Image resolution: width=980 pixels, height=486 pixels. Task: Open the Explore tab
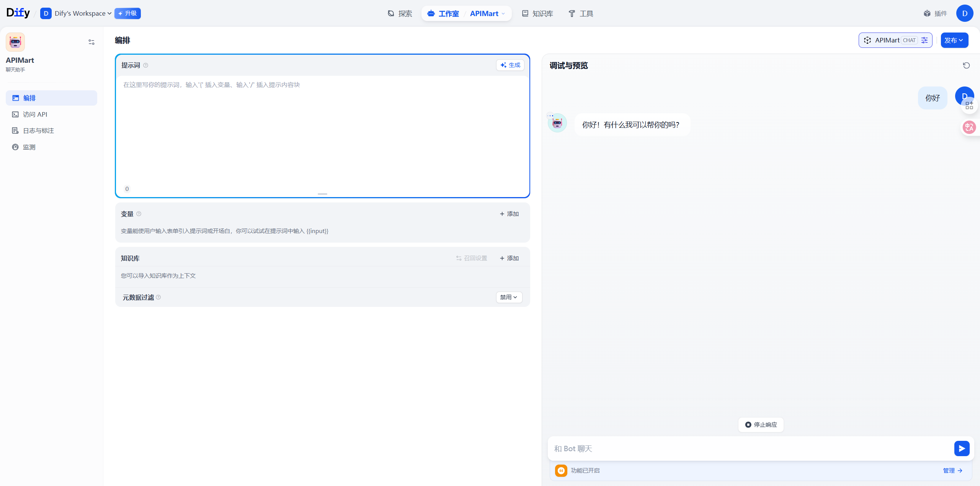400,13
